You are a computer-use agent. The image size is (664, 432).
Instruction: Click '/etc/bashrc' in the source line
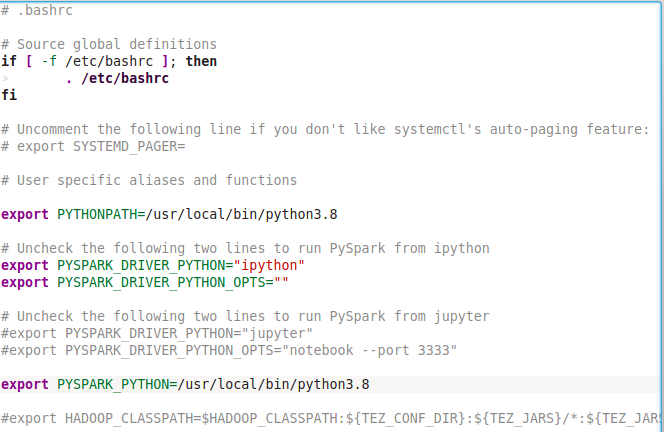(x=125, y=78)
